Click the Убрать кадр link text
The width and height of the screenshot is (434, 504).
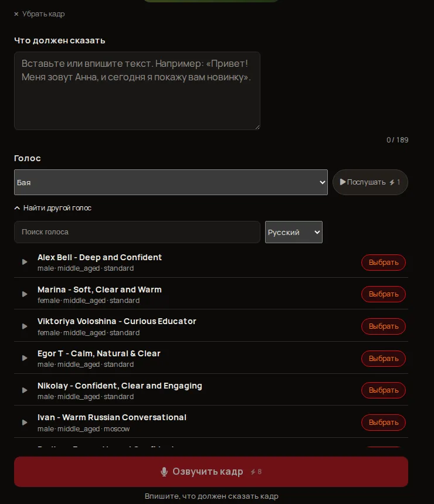[x=43, y=14]
